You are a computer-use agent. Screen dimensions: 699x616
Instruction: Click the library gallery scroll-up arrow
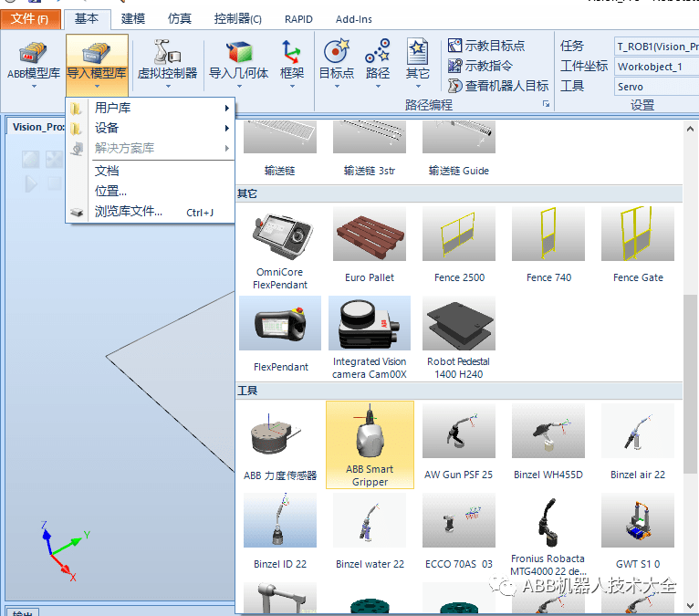click(690, 130)
